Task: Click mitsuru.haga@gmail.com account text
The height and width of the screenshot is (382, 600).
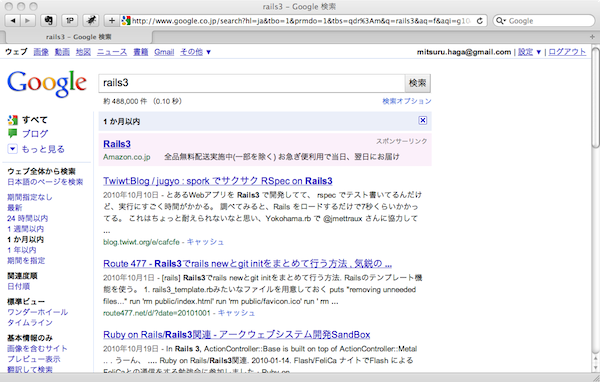Action: pyautogui.click(x=464, y=52)
